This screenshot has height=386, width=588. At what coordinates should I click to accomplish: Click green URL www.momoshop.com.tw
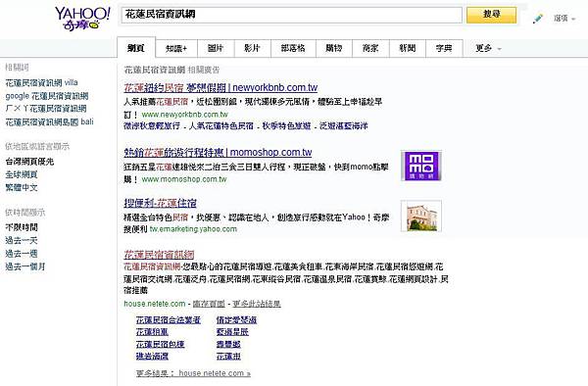pos(184,179)
